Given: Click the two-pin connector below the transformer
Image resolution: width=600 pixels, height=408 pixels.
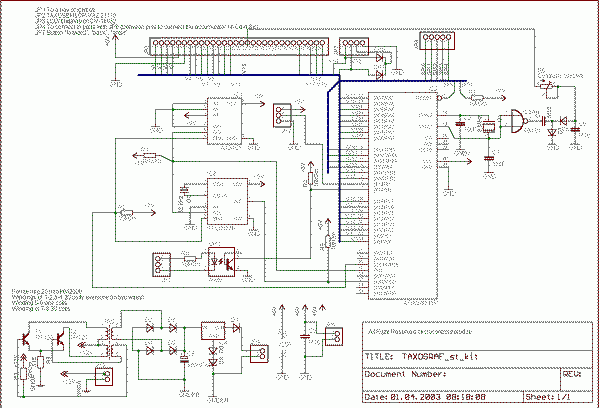Looking at the screenshot, I should click(104, 376).
